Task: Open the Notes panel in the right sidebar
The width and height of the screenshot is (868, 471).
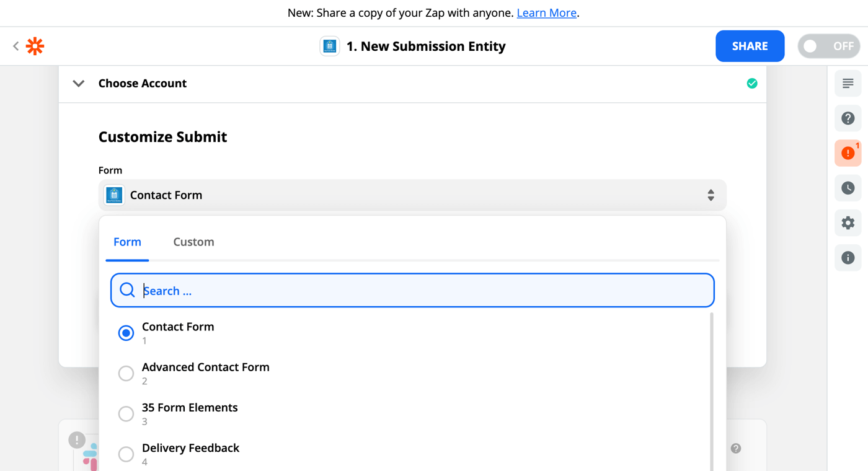Action: (x=848, y=83)
